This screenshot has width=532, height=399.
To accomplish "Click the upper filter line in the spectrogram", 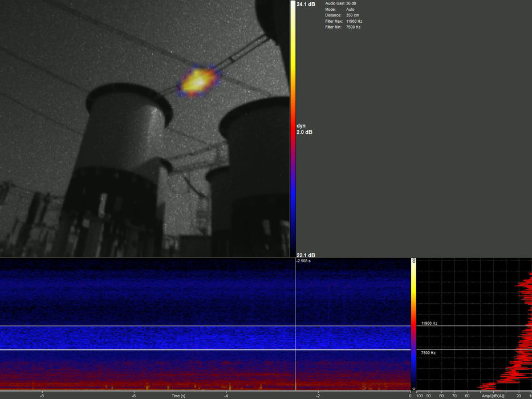I will coord(205,326).
